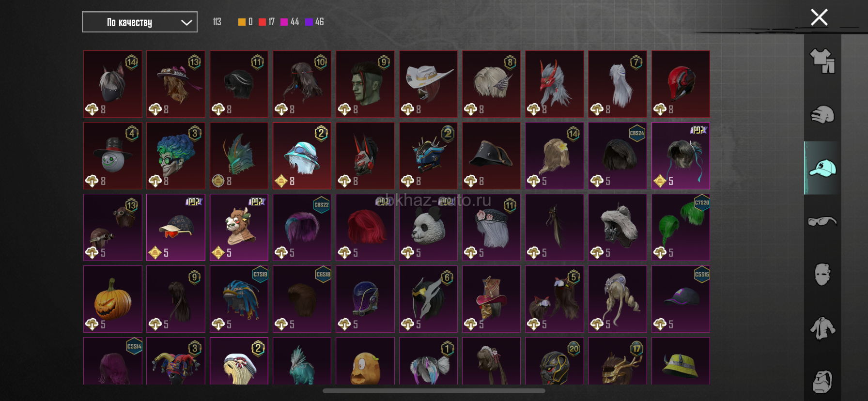Open the 'По качеству' sort dropdown

pos(139,22)
